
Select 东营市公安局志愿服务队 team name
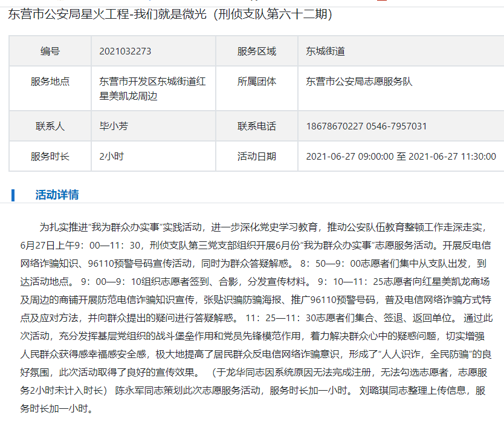359,82
